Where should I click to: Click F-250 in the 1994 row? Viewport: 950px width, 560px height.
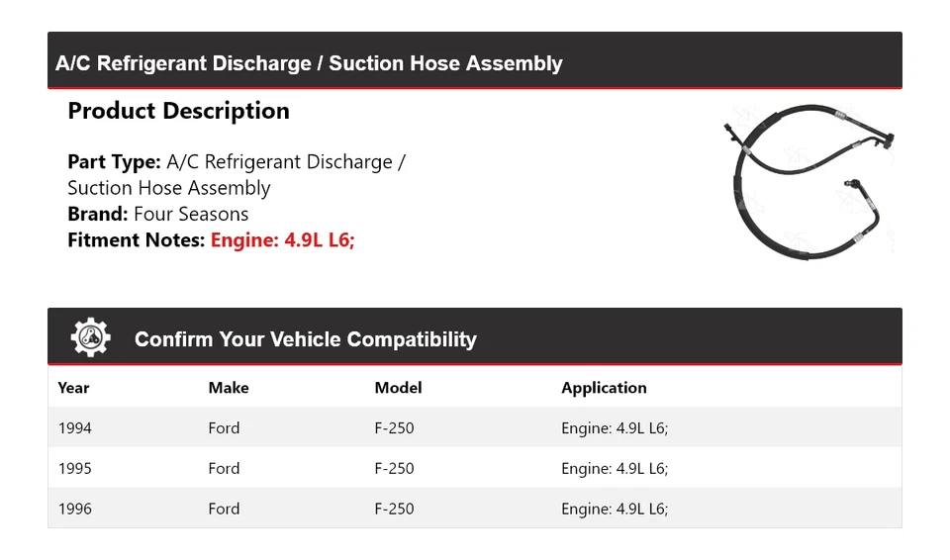pos(394,428)
